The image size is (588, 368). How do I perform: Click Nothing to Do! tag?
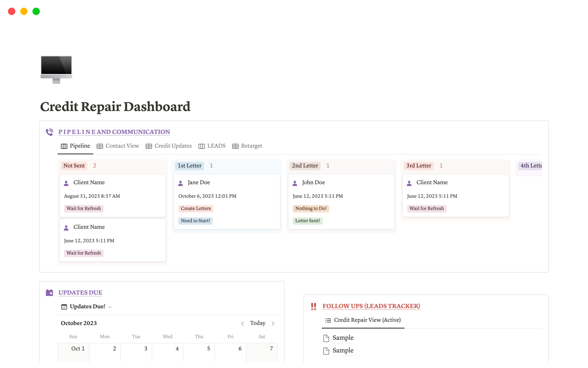311,209
